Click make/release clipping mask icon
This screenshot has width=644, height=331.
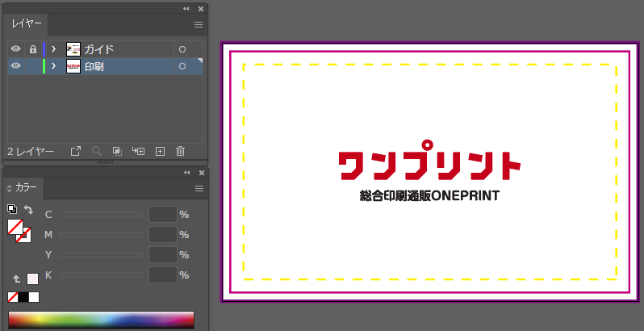117,151
